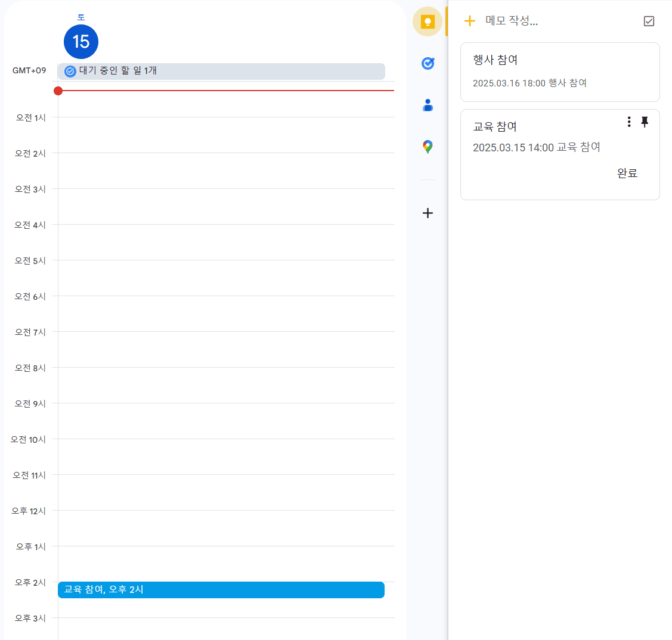Image resolution: width=672 pixels, height=640 pixels.
Task: Open the Google Tasks side panel
Action: point(427,63)
